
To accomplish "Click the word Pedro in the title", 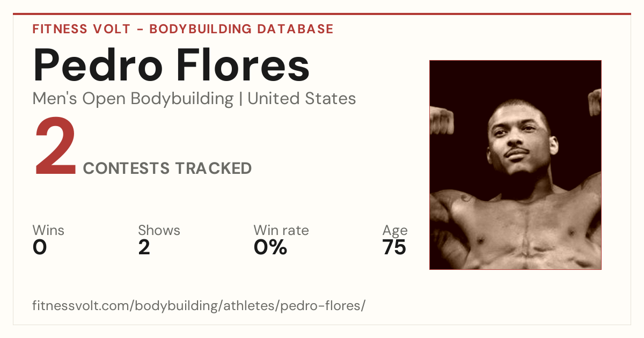I will 98,65.
